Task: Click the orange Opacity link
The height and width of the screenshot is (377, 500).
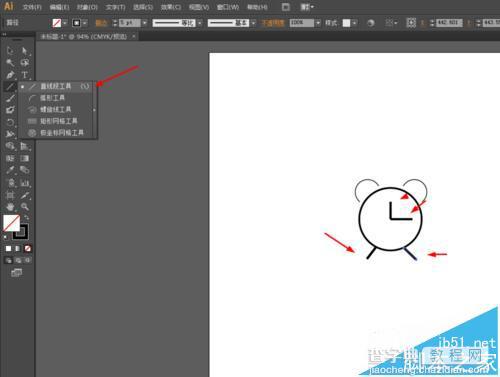Action: coord(273,23)
